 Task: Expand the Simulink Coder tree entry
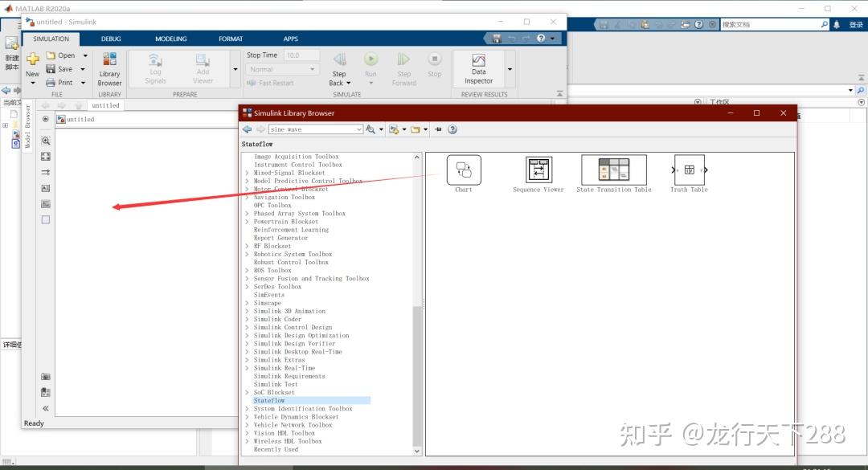247,319
